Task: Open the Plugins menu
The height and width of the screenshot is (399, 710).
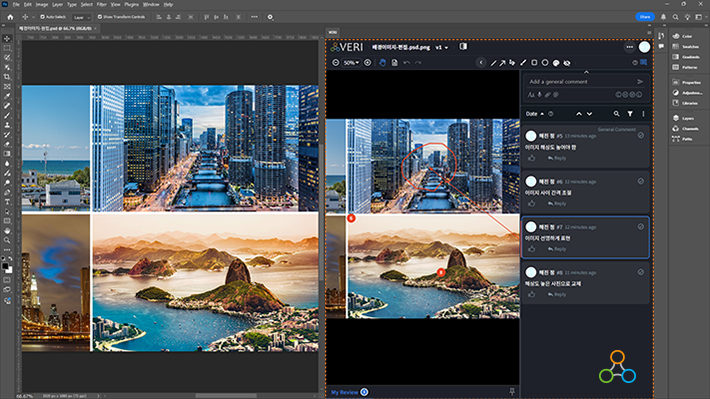Action: (131, 4)
